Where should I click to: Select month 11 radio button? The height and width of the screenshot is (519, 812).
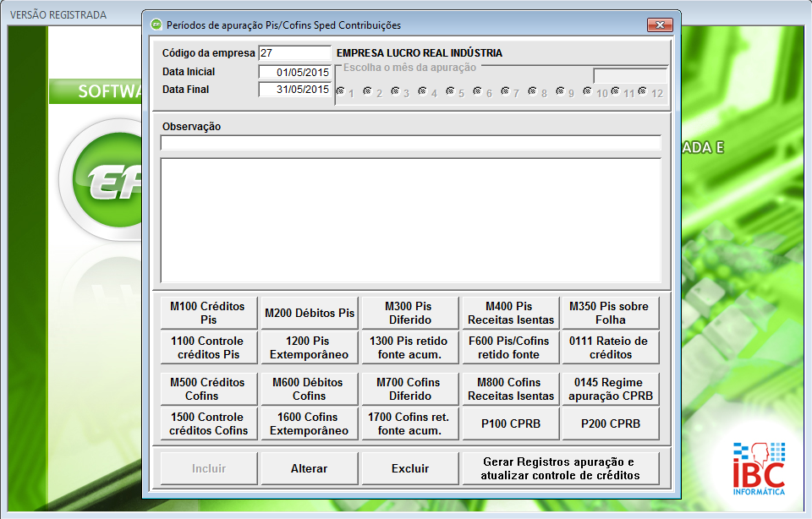click(615, 91)
